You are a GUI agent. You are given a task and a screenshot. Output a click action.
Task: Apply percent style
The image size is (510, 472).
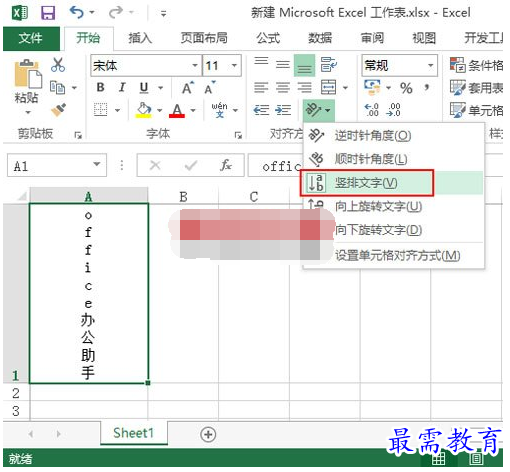[406, 88]
